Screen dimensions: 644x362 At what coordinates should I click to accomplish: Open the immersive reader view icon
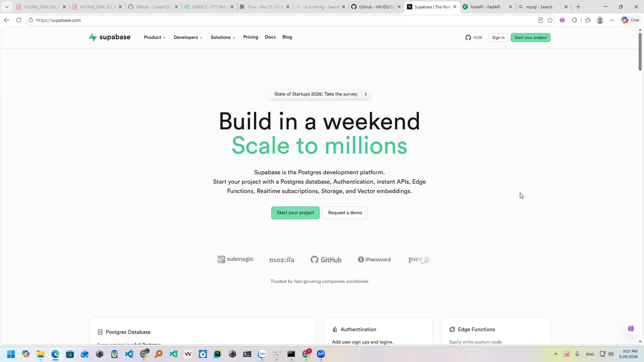pyautogui.click(x=540, y=20)
